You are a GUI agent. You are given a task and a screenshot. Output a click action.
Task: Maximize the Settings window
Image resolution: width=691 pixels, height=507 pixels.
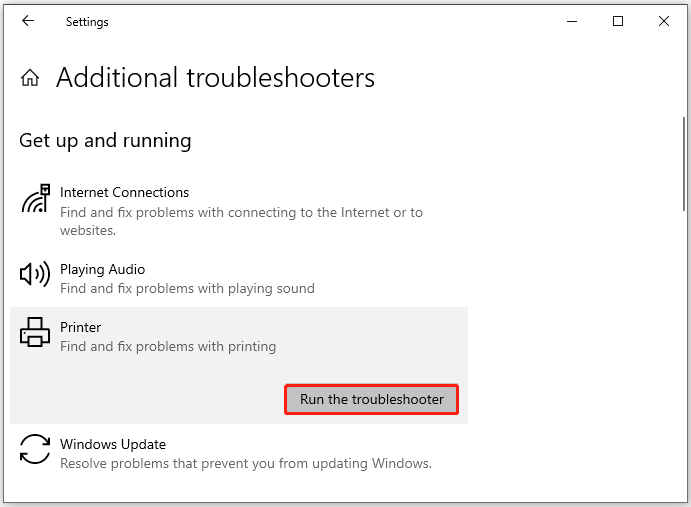pyautogui.click(x=618, y=21)
